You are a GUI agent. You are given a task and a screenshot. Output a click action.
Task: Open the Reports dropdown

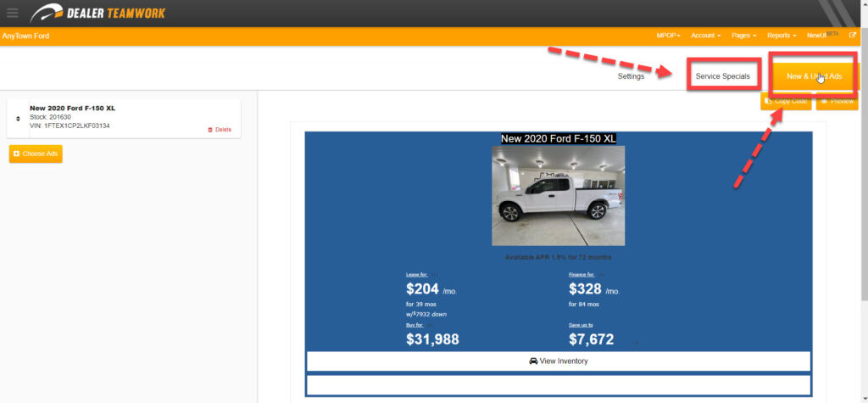click(x=782, y=36)
